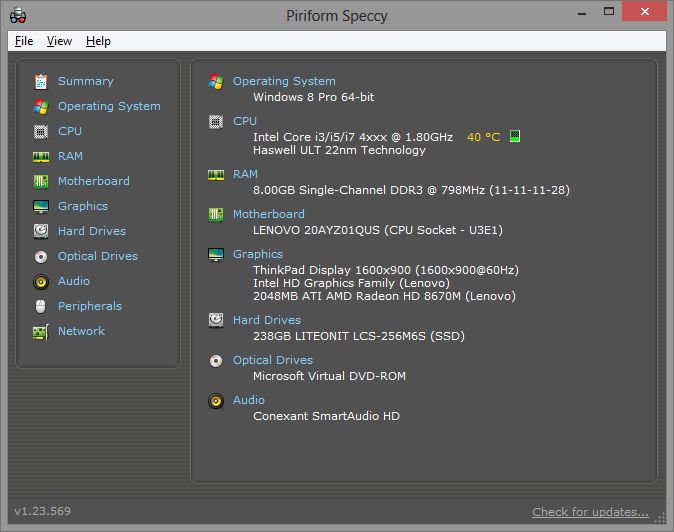Click the Graphics heading link in summary
This screenshot has height=532, width=674.
tap(258, 254)
